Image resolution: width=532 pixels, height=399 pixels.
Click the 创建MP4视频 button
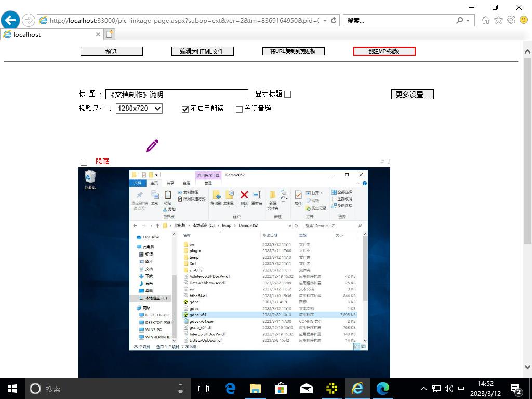(384, 51)
